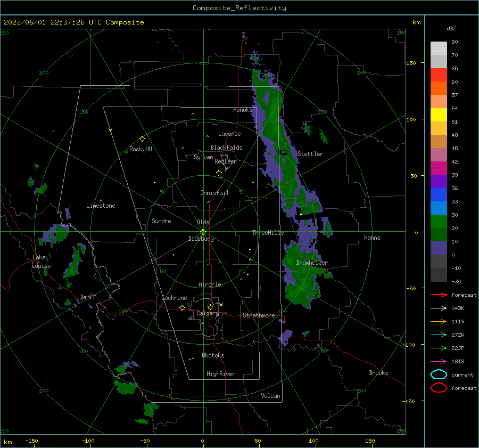Click the Vulcan town label
Image resolution: width=479 pixels, height=448 pixels.
270,396
